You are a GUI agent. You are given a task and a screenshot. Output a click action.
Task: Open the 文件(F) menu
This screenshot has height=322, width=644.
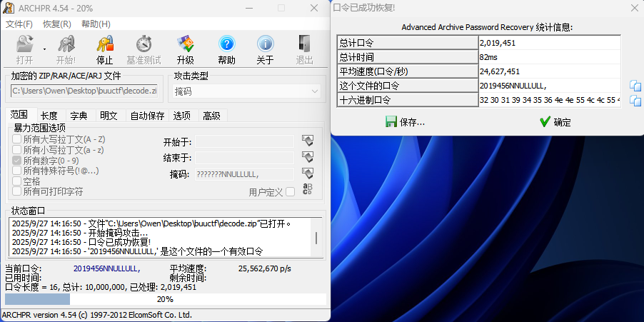coord(19,24)
